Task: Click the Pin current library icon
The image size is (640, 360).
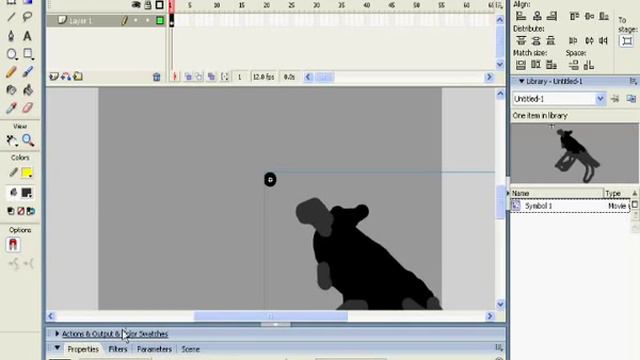Action: [615, 98]
